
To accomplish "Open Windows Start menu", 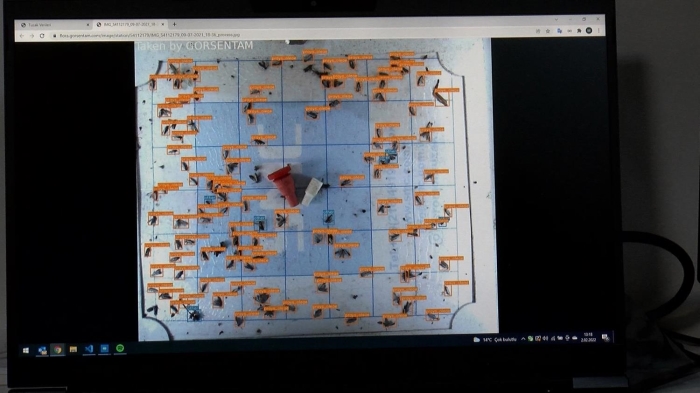I will (25, 350).
